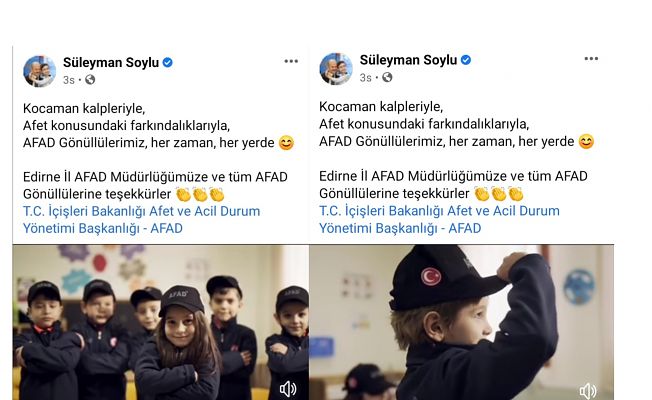Open the AFAD page link in left post
652x400 pixels.
pyautogui.click(x=141, y=220)
